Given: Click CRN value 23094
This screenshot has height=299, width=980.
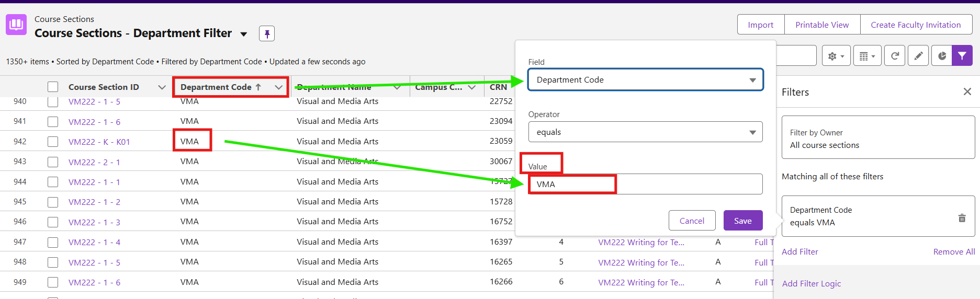Looking at the screenshot, I should tap(501, 121).
